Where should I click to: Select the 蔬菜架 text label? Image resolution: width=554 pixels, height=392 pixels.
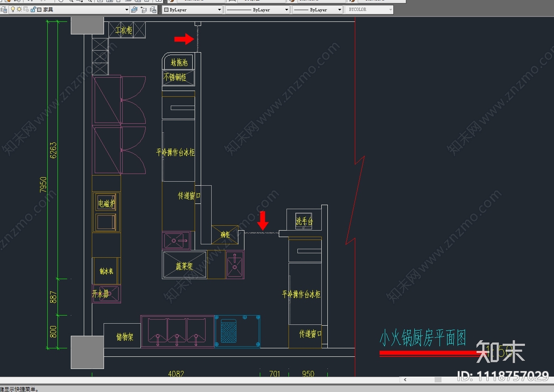(184, 266)
